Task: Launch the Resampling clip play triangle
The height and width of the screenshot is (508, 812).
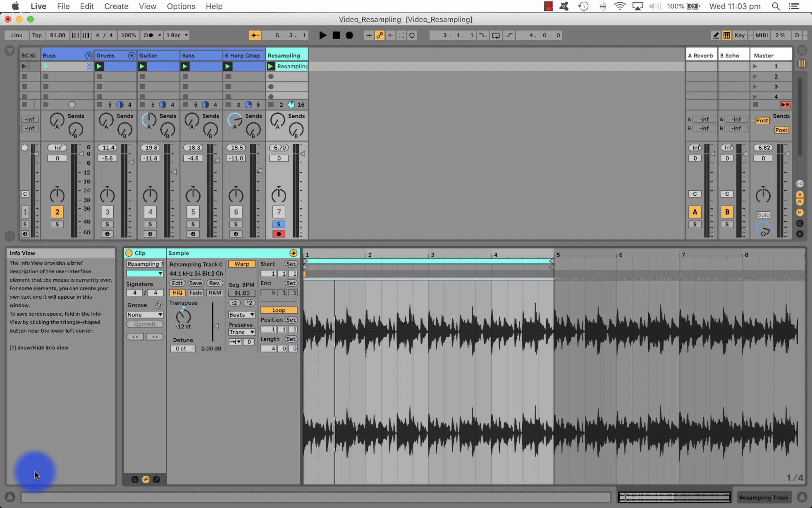Action: [x=271, y=66]
